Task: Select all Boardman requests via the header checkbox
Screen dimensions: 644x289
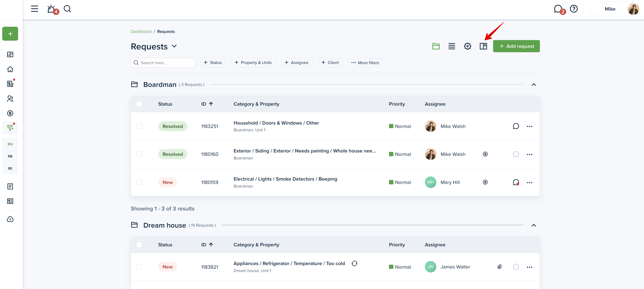Action: point(139,104)
